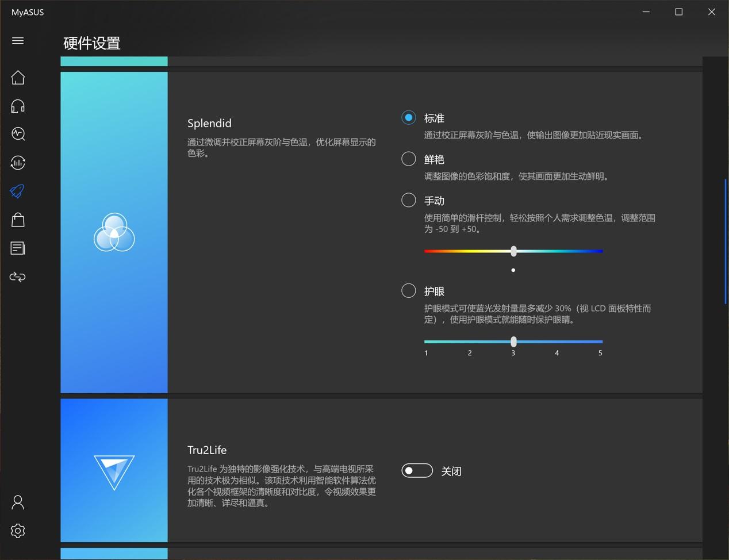This screenshot has height=560, width=729.
Task: Close the MyASUS window
Action: (712, 11)
